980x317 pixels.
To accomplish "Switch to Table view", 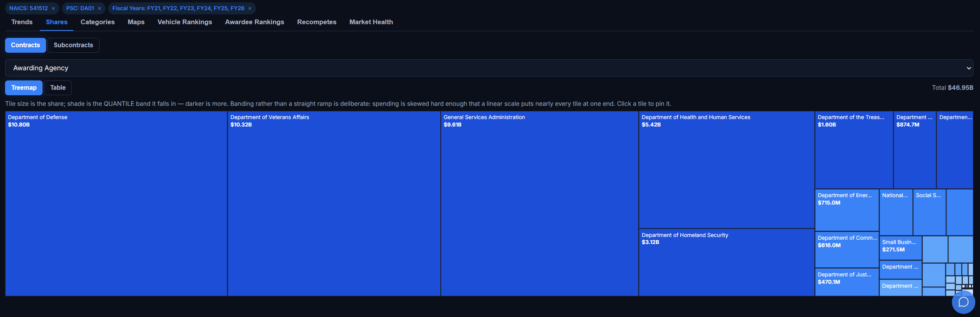I will pyautogui.click(x=58, y=88).
